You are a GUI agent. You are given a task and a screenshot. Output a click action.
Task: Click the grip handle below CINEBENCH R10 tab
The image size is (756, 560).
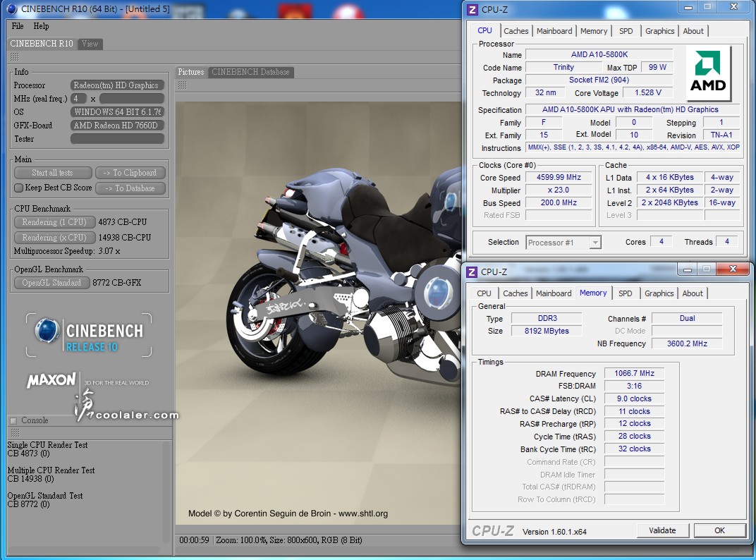[15, 57]
